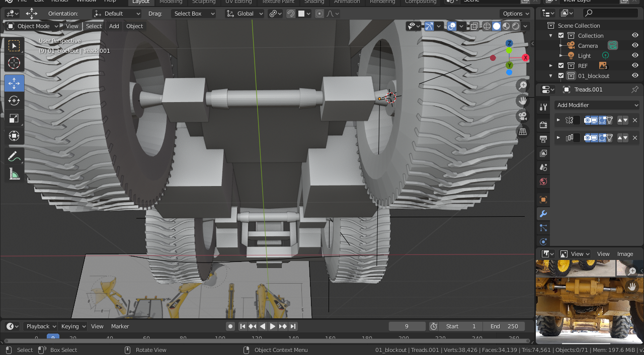
Task: Toggle snapping magnet in header
Action: 291,14
